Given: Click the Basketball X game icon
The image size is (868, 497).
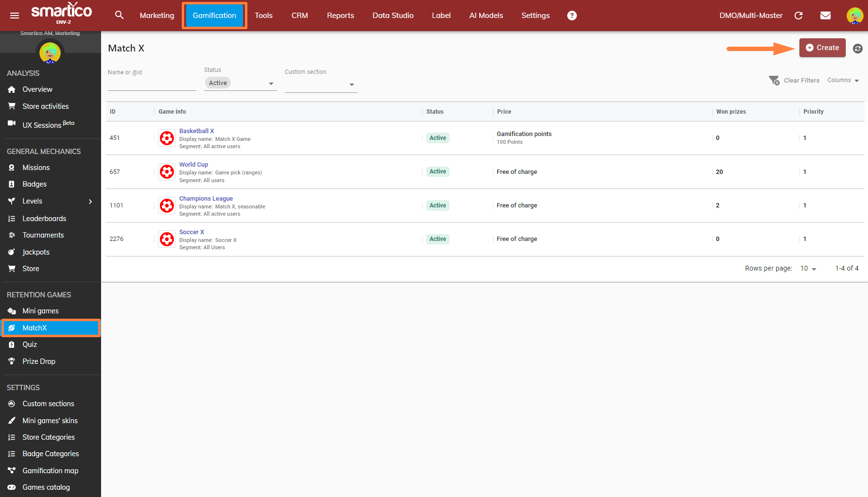Looking at the screenshot, I should (167, 138).
